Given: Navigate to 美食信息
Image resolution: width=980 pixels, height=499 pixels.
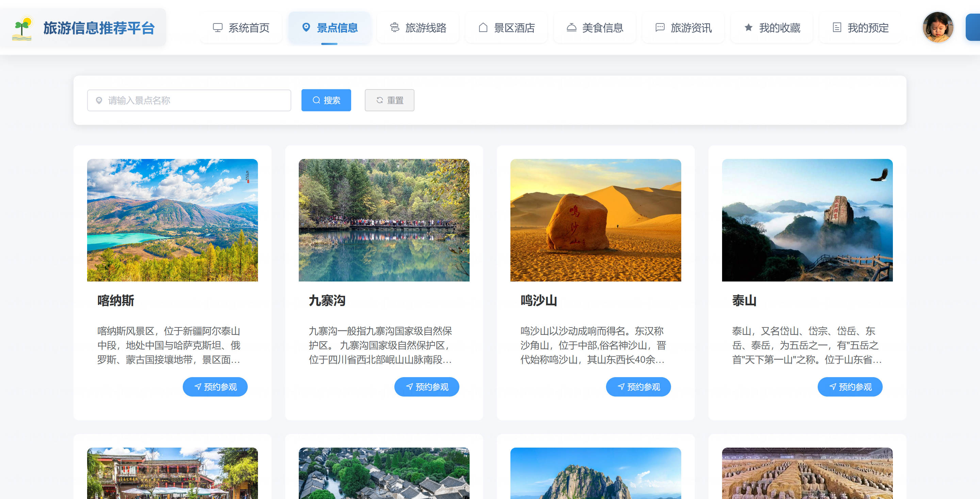Looking at the screenshot, I should (x=594, y=28).
